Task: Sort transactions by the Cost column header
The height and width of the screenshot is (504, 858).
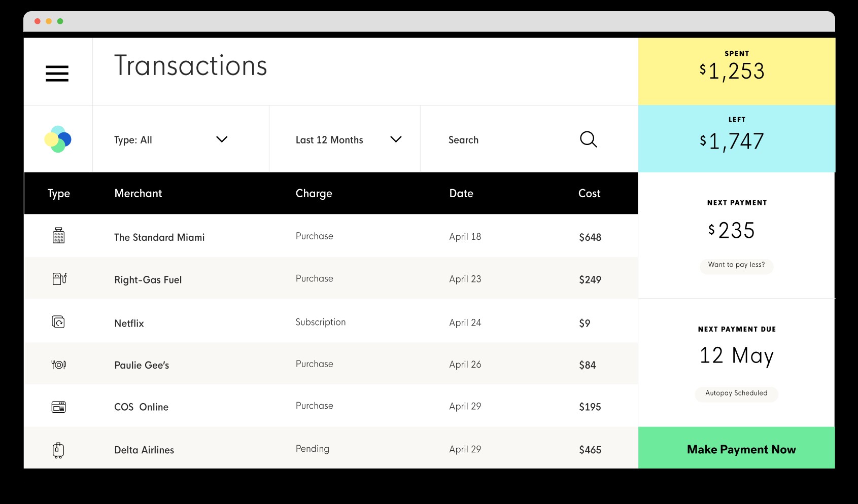Action: pyautogui.click(x=589, y=193)
